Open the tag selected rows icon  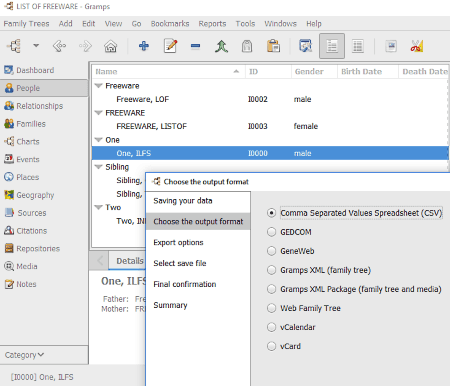click(x=247, y=46)
